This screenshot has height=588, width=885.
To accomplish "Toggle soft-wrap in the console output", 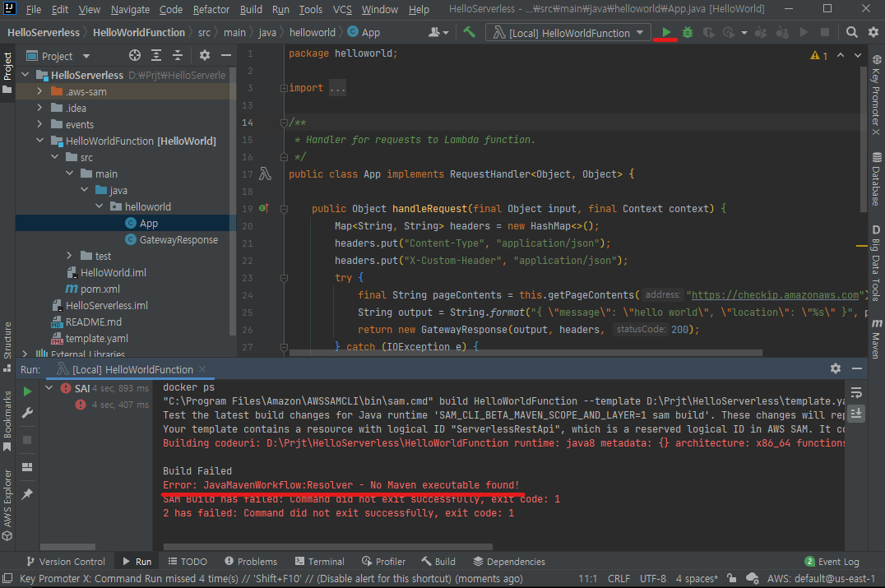I will point(856,392).
